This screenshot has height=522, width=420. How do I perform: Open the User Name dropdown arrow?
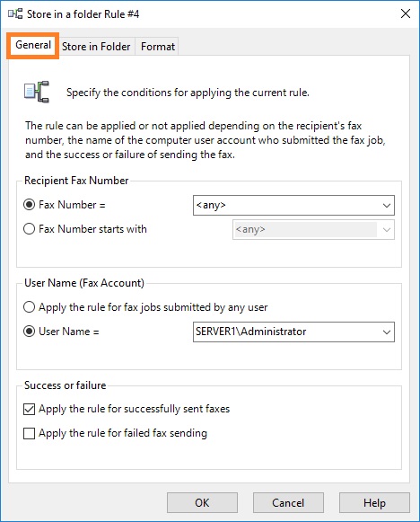click(387, 332)
